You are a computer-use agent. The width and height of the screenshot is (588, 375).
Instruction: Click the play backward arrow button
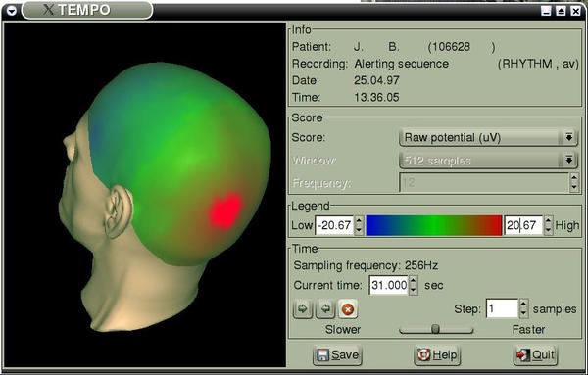325,309
